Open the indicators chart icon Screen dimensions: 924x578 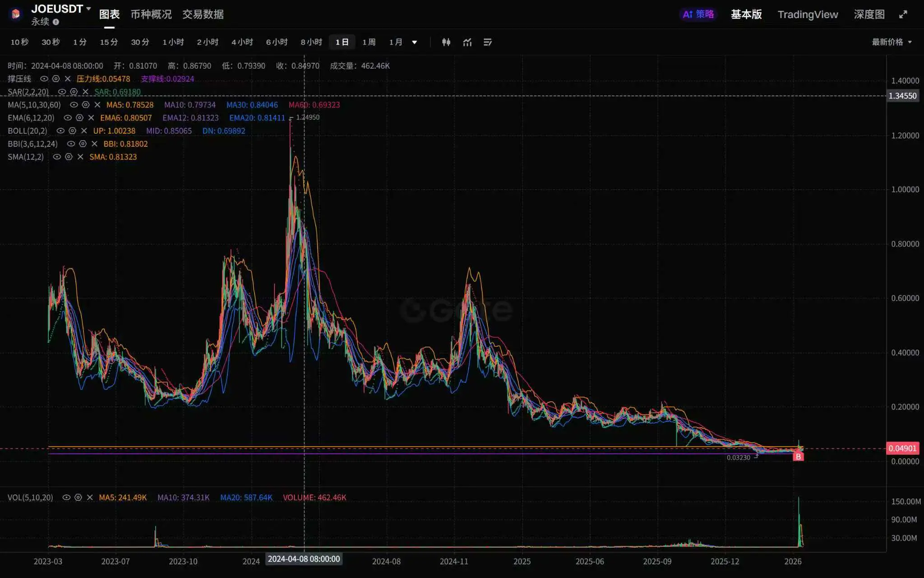tap(467, 42)
